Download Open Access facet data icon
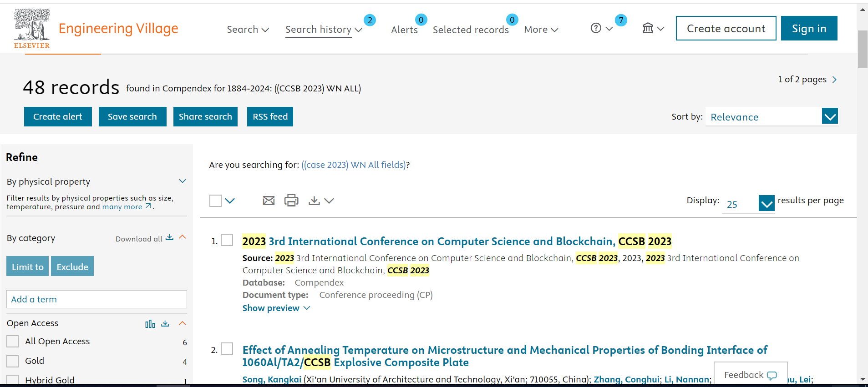 click(x=165, y=323)
